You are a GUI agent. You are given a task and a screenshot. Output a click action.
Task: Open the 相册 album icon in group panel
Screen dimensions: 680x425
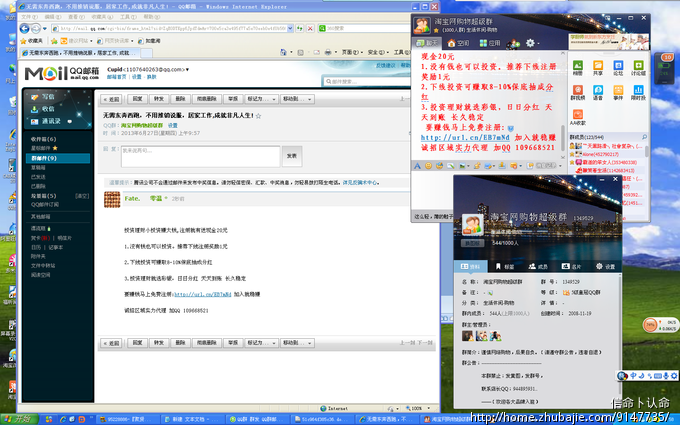pos(578,68)
